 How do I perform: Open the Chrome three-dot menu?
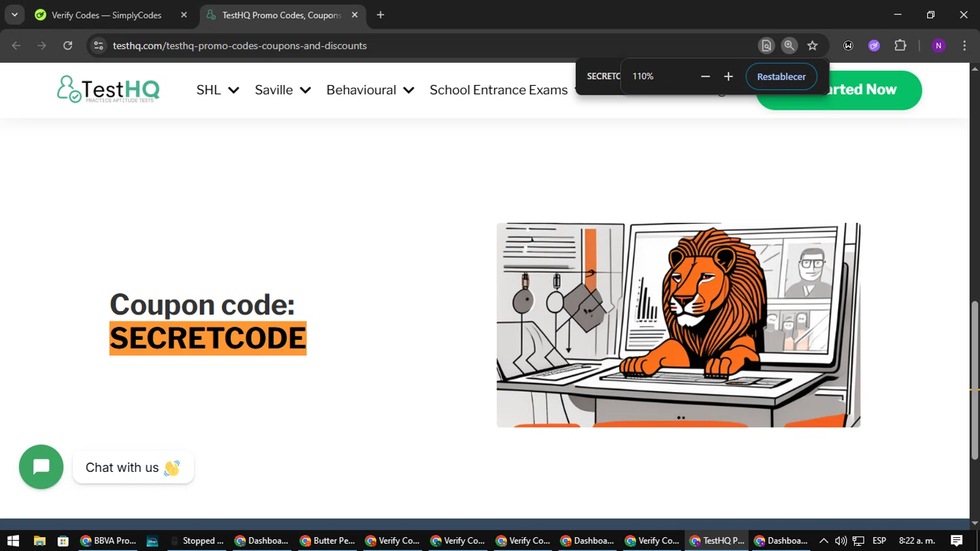coord(964,46)
